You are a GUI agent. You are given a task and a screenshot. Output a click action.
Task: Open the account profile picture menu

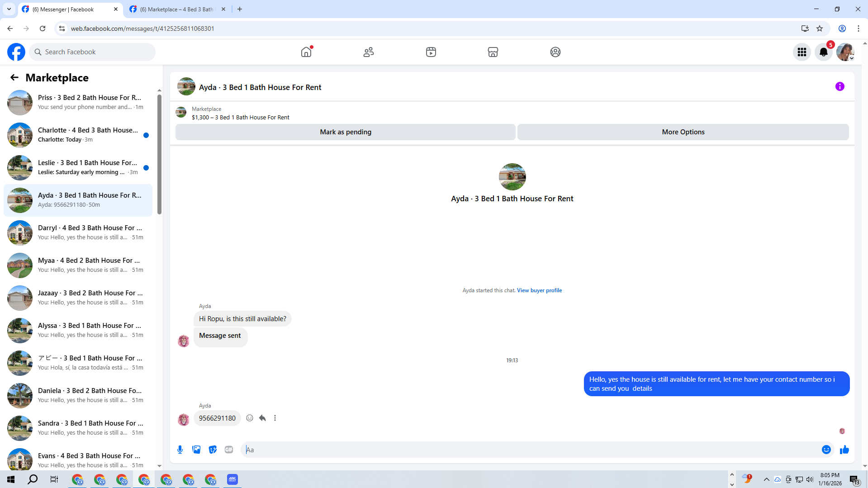point(845,52)
